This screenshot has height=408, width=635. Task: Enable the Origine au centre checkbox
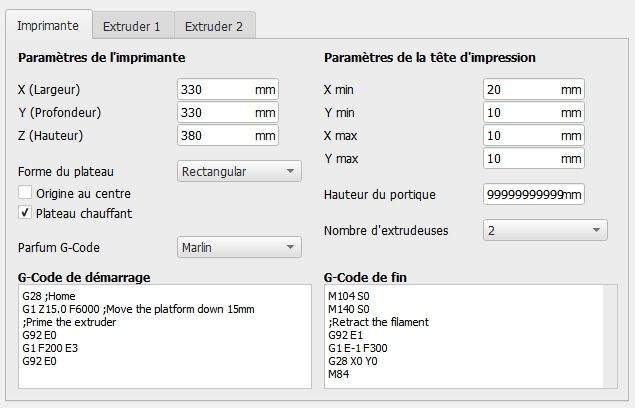[x=25, y=192]
